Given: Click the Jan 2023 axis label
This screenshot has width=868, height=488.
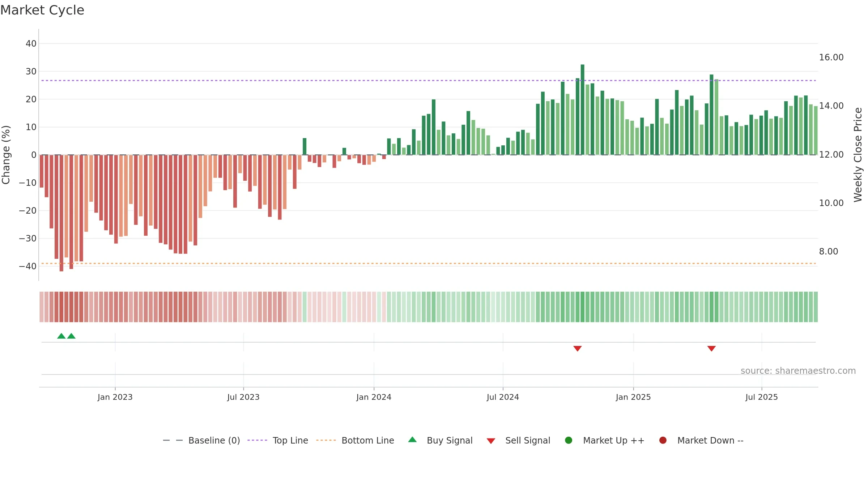Looking at the screenshot, I should point(115,397).
